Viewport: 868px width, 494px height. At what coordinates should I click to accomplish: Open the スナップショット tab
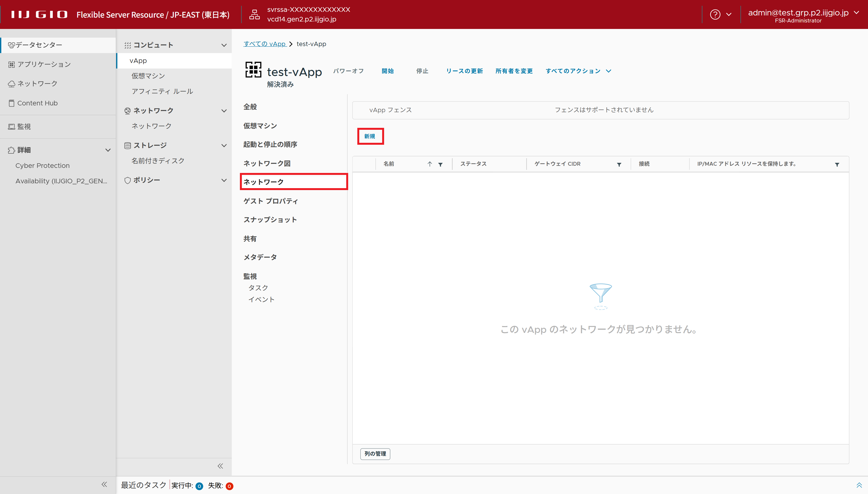click(x=270, y=220)
